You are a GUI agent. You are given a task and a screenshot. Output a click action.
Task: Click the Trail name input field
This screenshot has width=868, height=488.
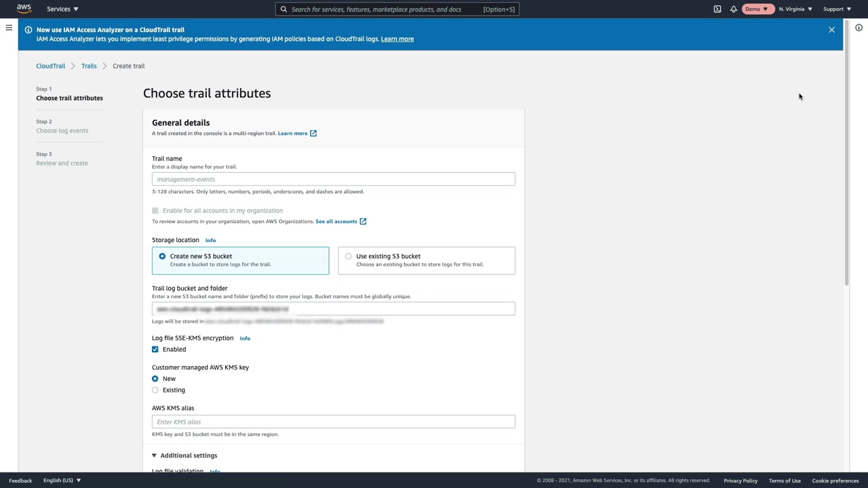333,179
